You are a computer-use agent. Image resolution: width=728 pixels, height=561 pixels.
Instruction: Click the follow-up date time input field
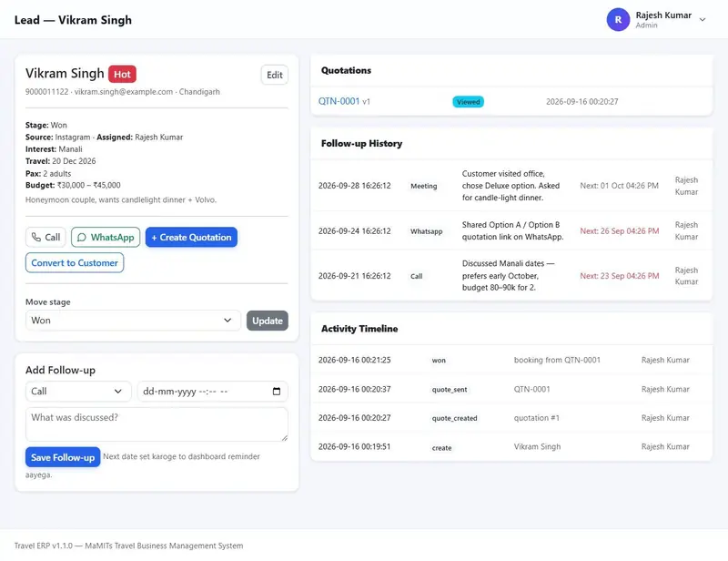pos(213,392)
